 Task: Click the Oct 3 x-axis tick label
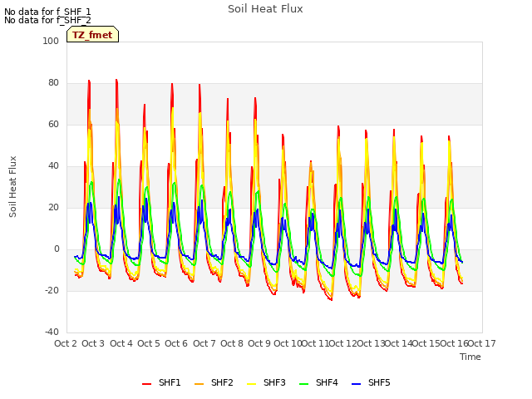pyautogui.click(x=93, y=343)
